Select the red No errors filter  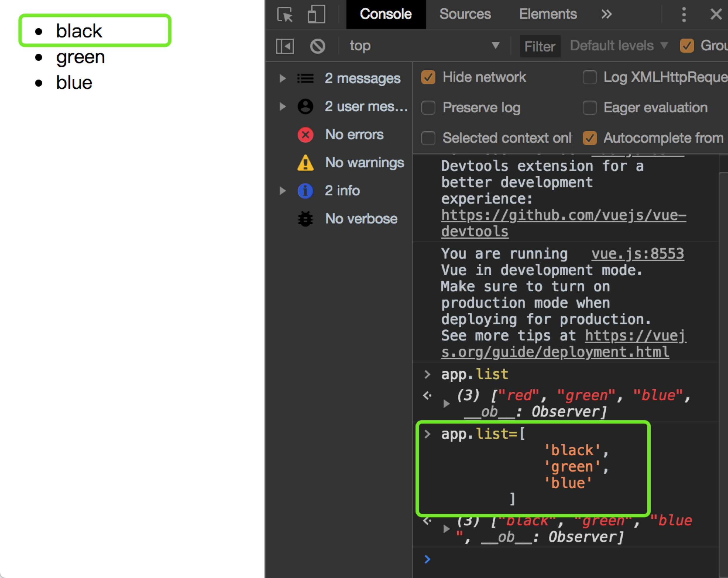[x=354, y=135]
